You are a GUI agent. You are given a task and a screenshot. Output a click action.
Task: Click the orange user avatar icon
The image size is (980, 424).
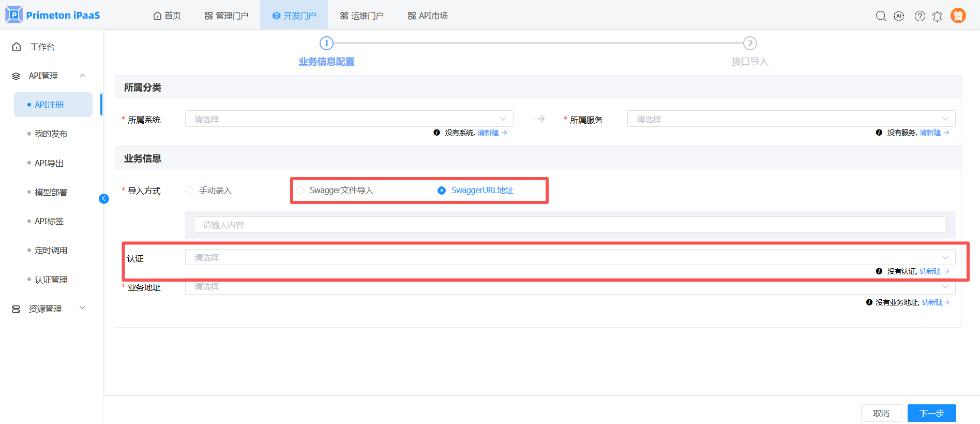pos(958,16)
